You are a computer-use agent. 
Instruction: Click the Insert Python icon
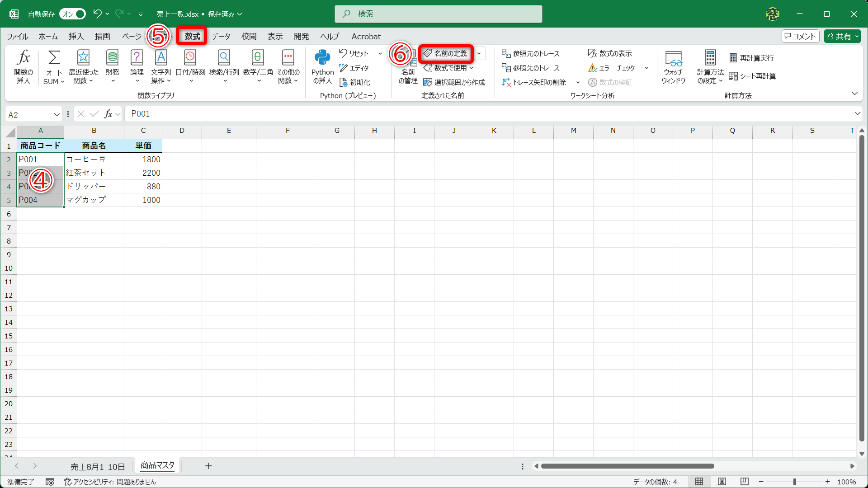322,58
